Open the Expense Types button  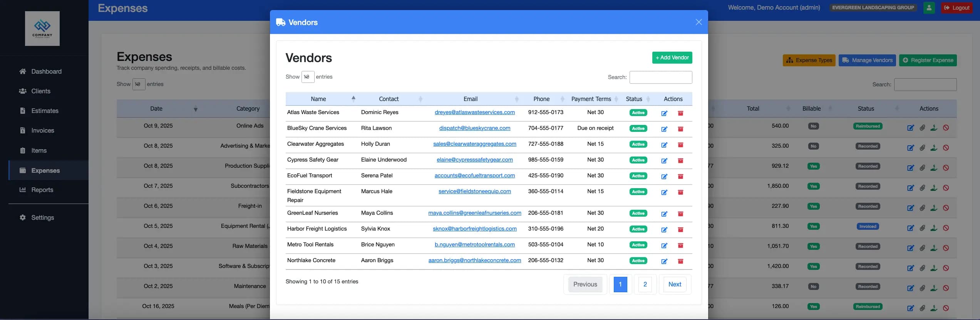click(809, 60)
